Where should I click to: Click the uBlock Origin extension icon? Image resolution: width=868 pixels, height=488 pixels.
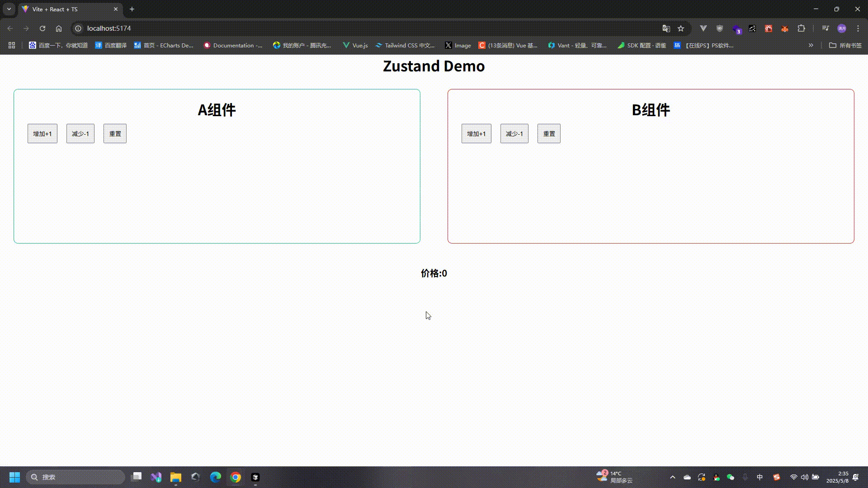[x=719, y=28]
